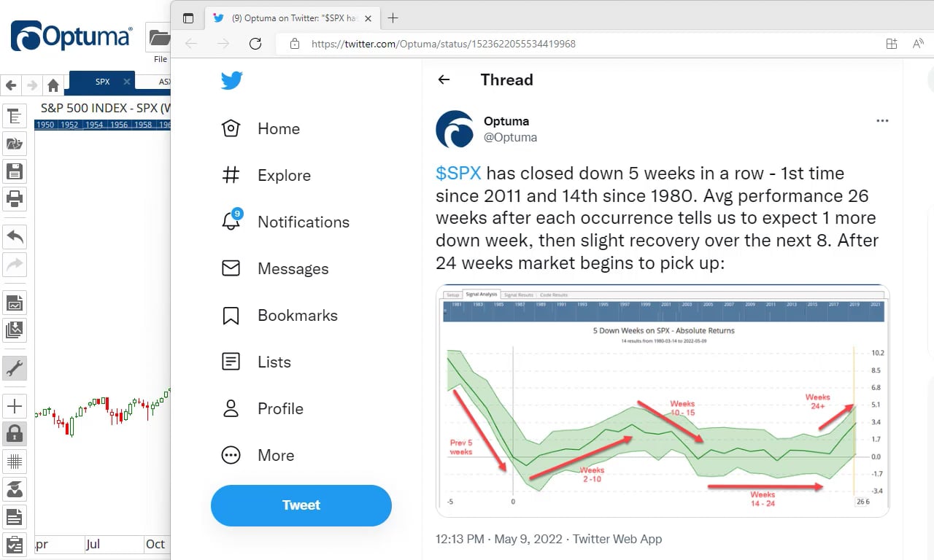Click the undo arrow in Optuma toolbar
The image size is (934, 560).
(x=15, y=236)
